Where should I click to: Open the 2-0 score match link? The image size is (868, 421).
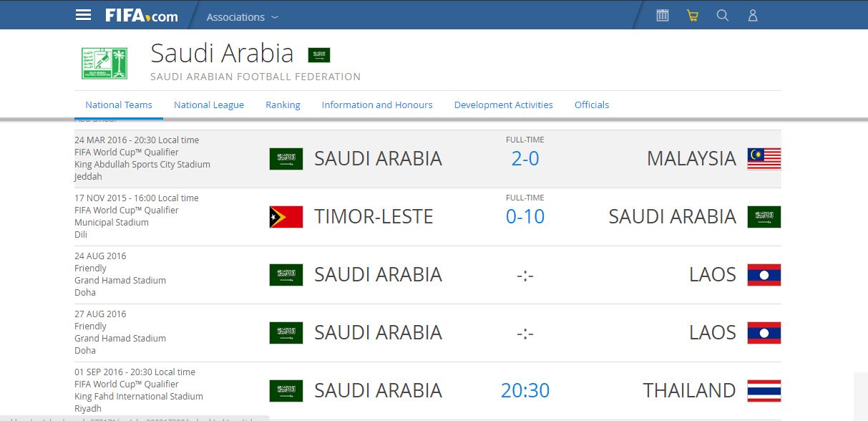click(525, 158)
